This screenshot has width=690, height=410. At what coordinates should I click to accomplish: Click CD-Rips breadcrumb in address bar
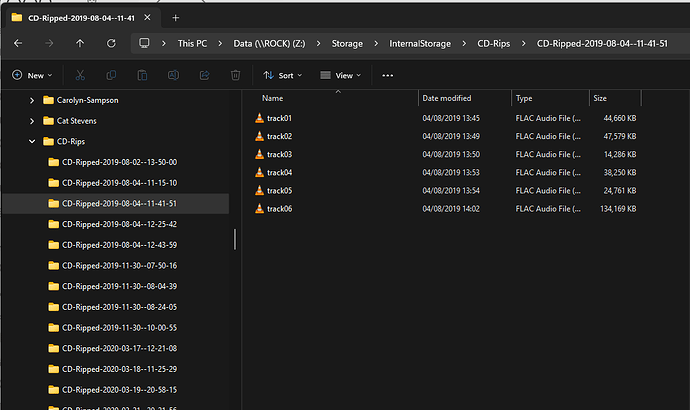[x=494, y=44]
